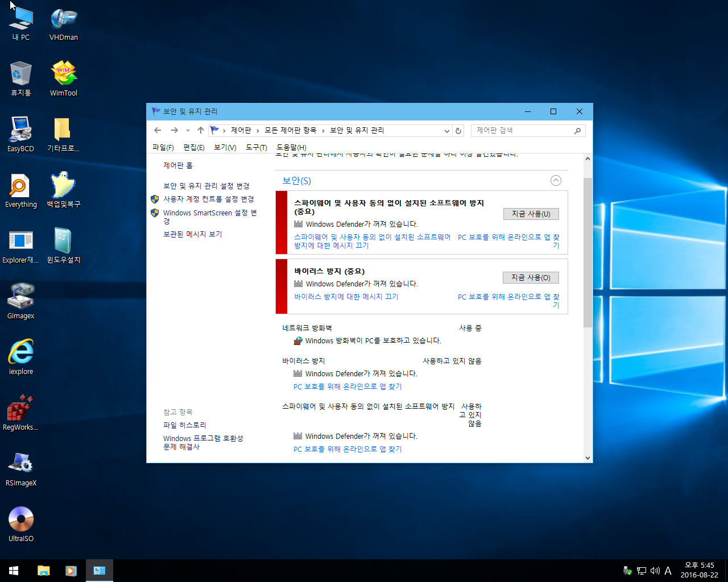
Task: Select the Explorer재... desktop icon
Action: tap(21, 246)
